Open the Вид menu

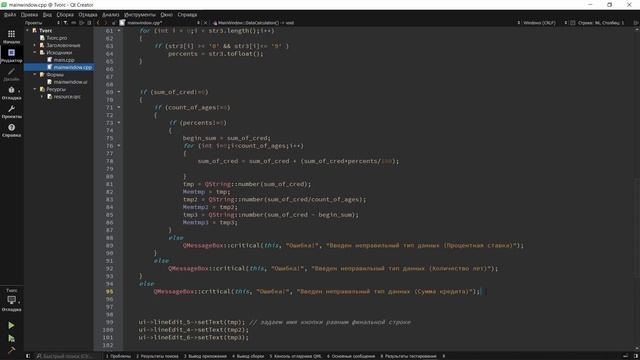coord(47,15)
